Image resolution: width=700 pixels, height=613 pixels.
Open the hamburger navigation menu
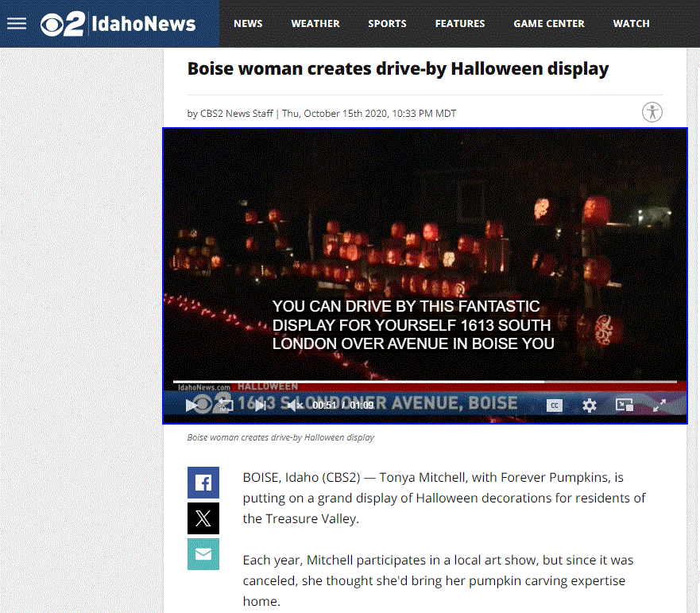click(17, 23)
